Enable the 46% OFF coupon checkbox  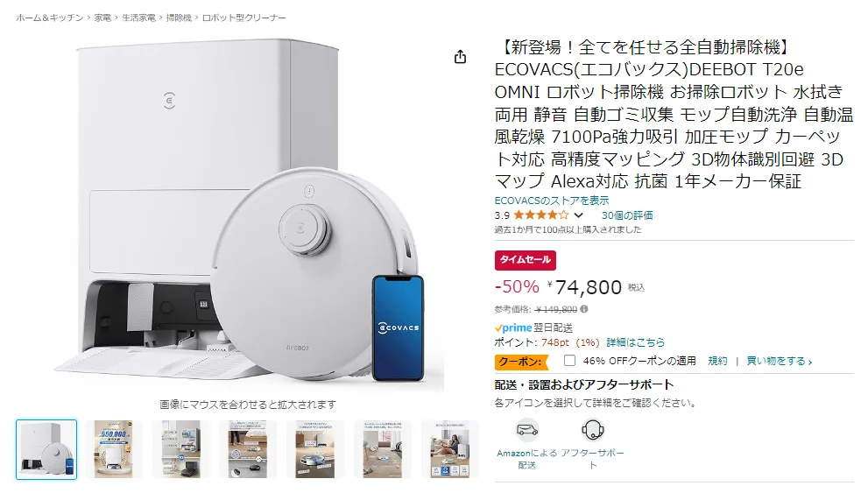tap(569, 361)
